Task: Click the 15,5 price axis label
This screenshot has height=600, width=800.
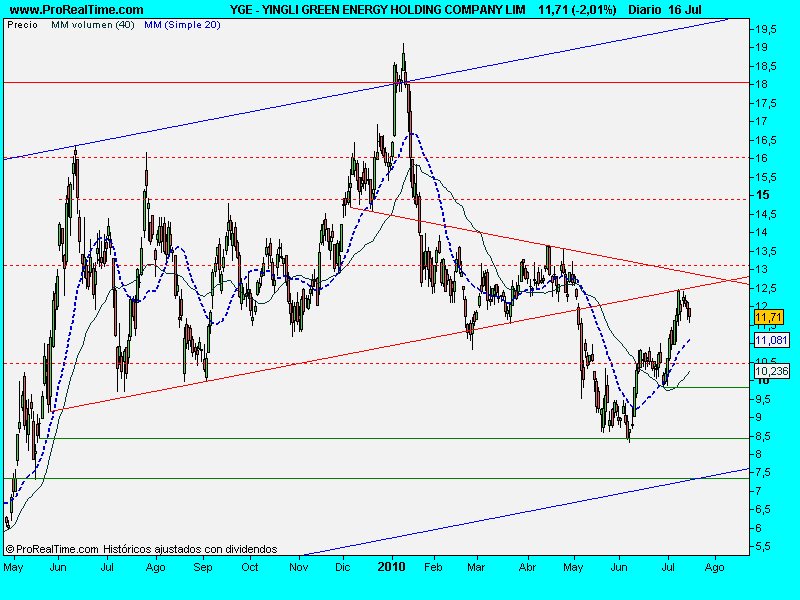Action: (766, 177)
